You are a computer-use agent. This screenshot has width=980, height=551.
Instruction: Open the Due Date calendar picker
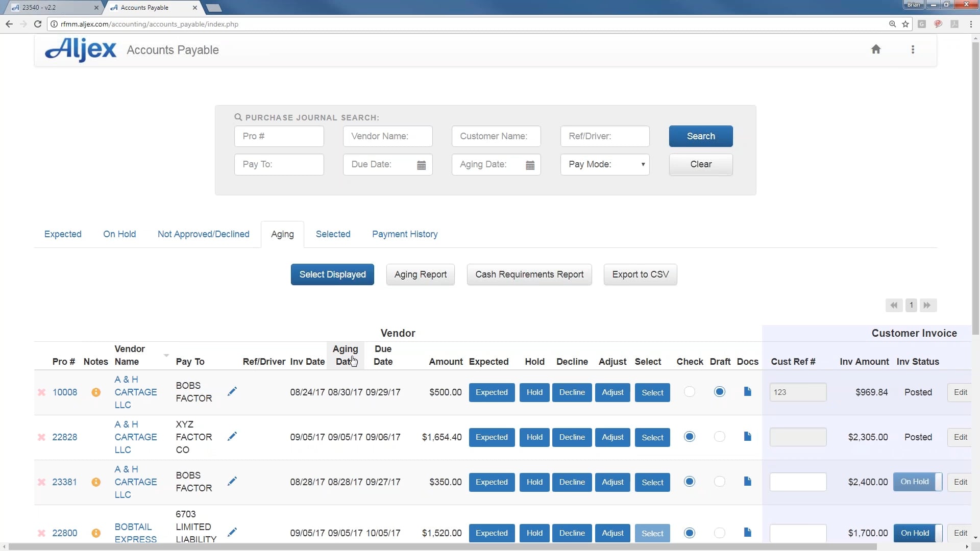(421, 165)
